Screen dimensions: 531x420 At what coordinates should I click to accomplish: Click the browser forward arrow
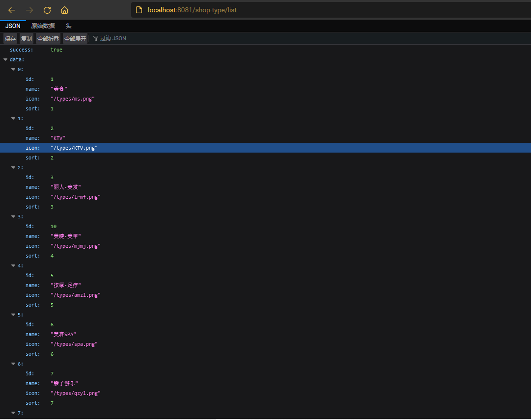[x=29, y=10]
